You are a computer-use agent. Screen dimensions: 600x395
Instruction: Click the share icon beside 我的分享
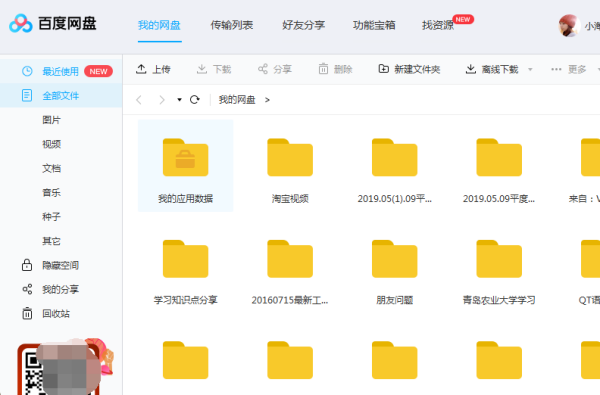click(27, 289)
